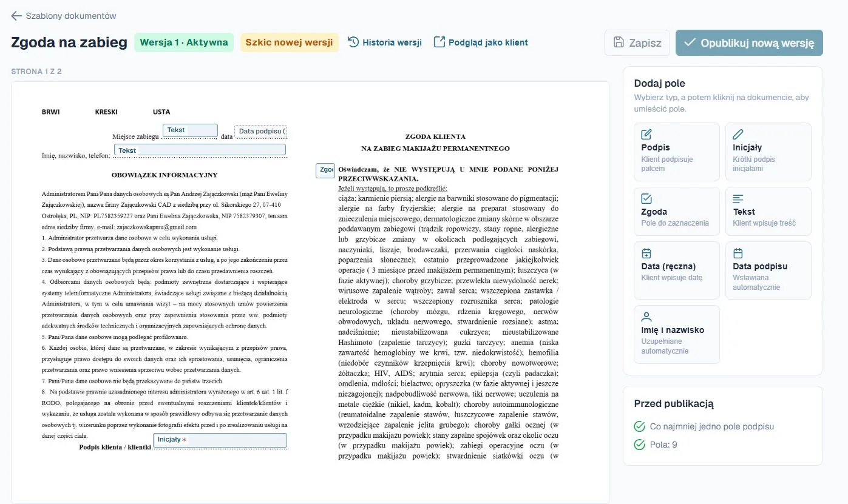Click the Klient podpisuje palcem description

coord(667,164)
